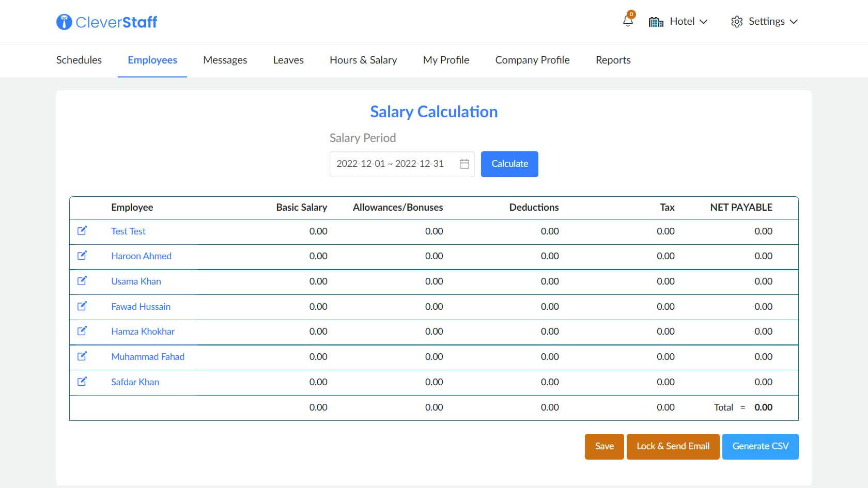The height and width of the screenshot is (488, 868).
Task: Open the Reports tab
Action: click(613, 60)
